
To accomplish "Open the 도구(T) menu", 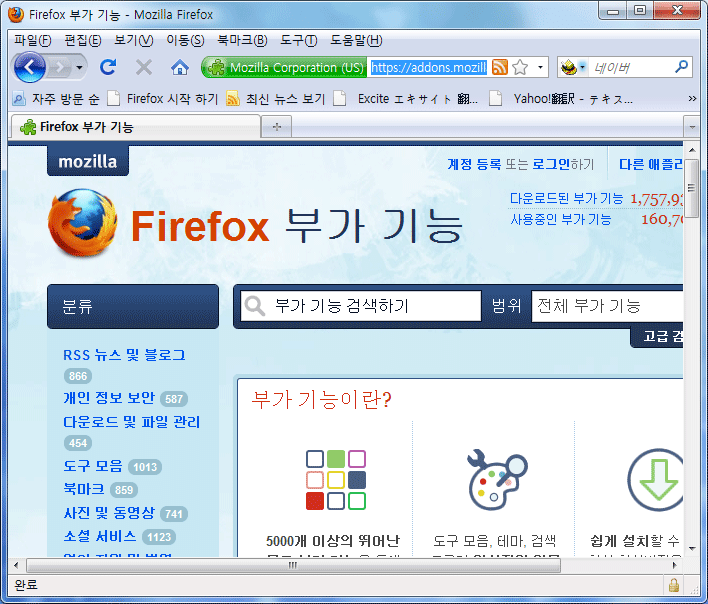I will tap(298, 41).
